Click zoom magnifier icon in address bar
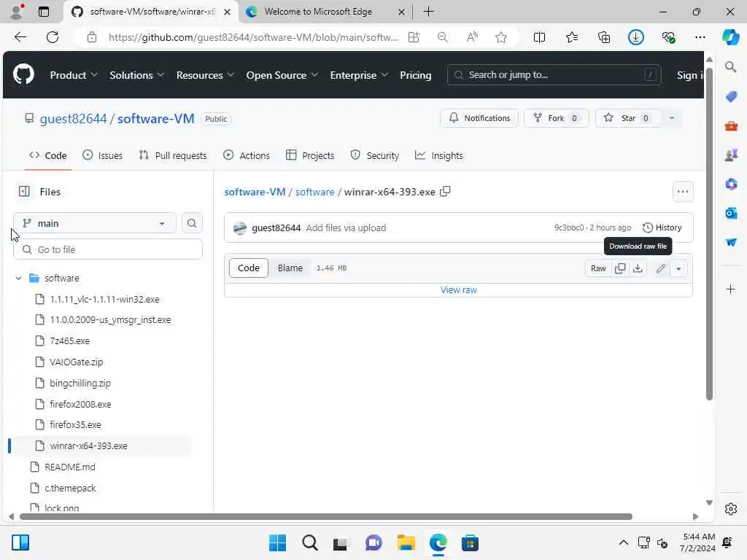This screenshot has height=560, width=747. click(x=442, y=37)
